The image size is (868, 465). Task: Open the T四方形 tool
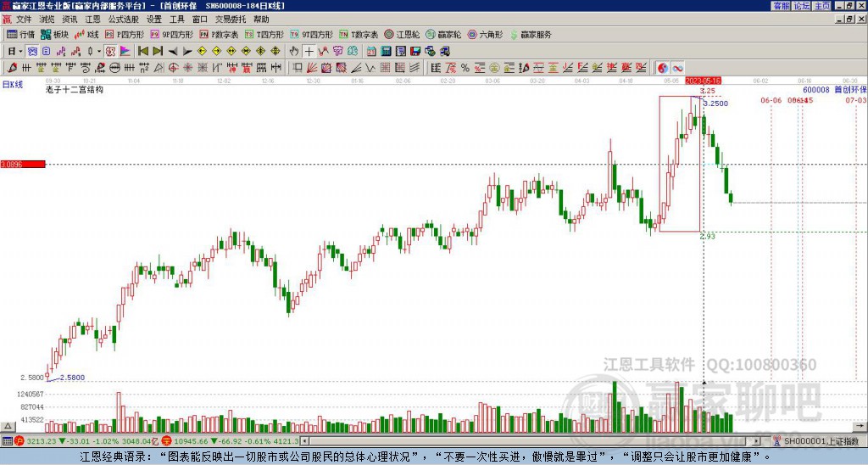click(264, 35)
